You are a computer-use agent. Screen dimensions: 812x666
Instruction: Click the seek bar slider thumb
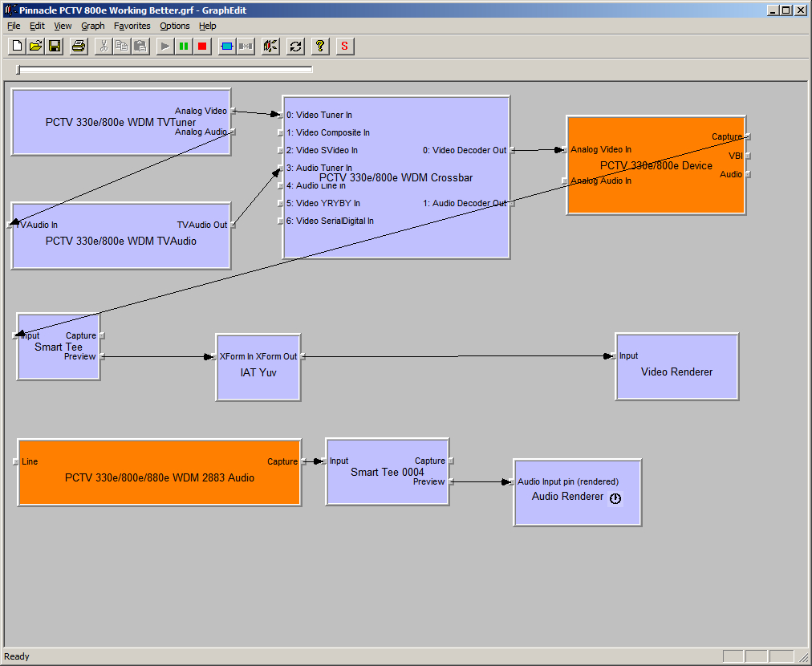coord(18,69)
